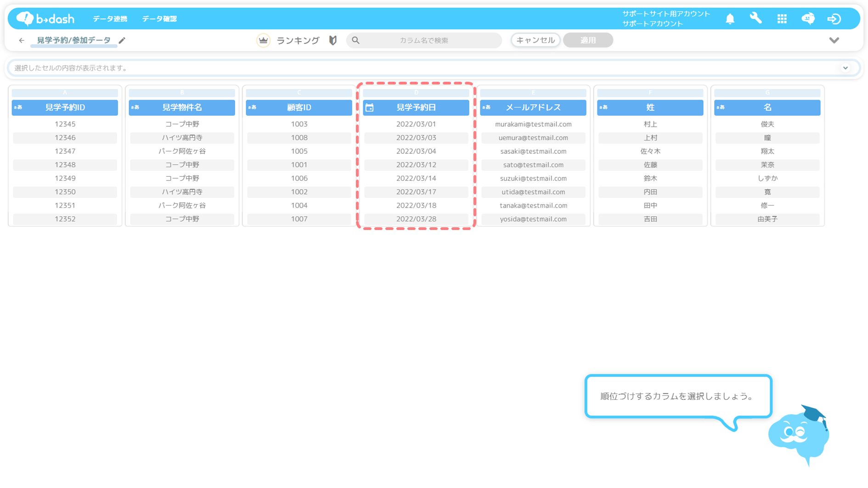The width and height of the screenshot is (868, 488).
Task: Open the apps grid icon
Action: [782, 19]
